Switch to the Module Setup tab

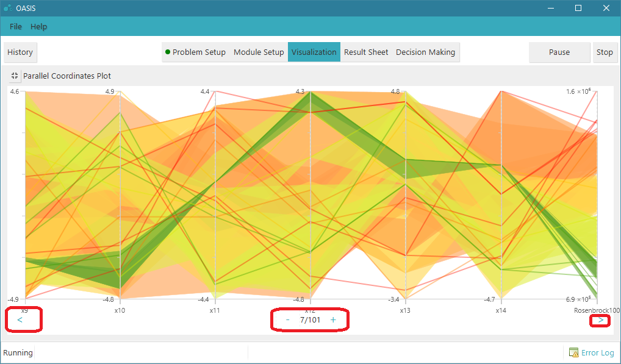click(259, 52)
